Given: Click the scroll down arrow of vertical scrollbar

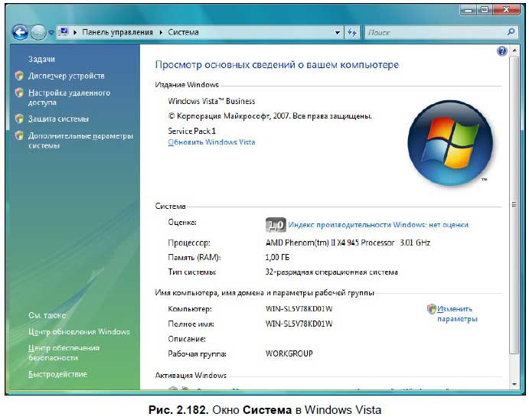Looking at the screenshot, I should (x=514, y=384).
